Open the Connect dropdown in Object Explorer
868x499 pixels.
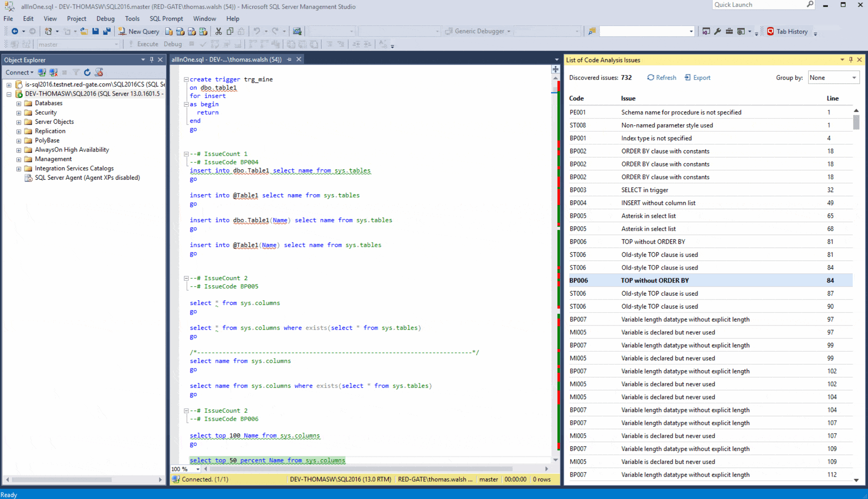click(x=19, y=72)
